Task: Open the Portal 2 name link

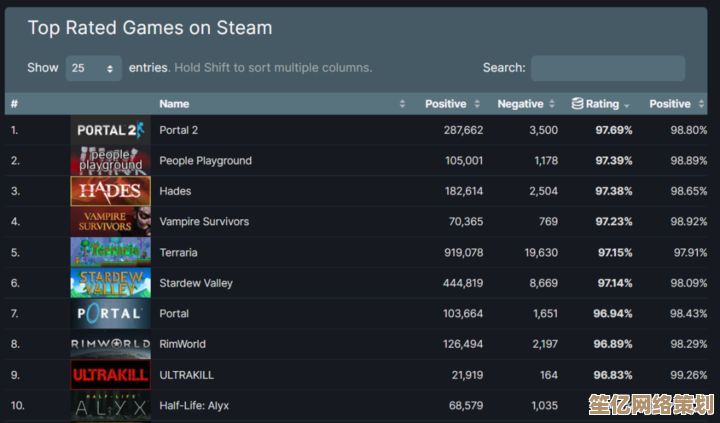Action: (179, 130)
